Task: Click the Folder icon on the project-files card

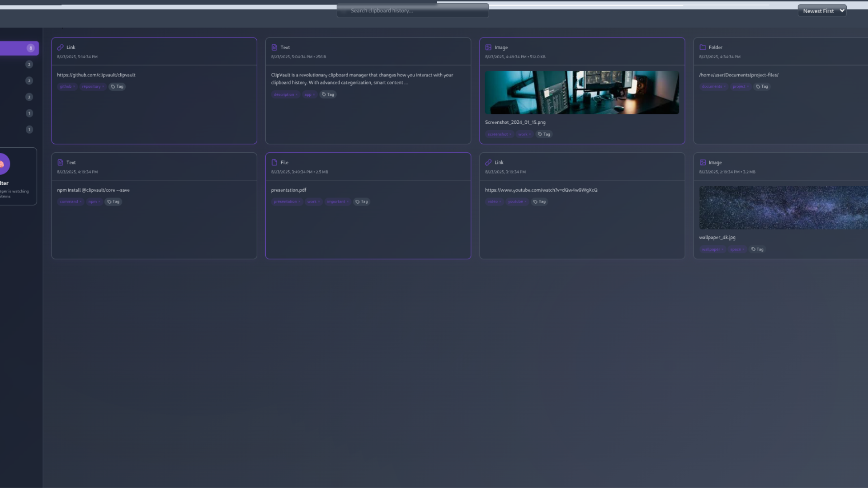Action: pyautogui.click(x=703, y=47)
